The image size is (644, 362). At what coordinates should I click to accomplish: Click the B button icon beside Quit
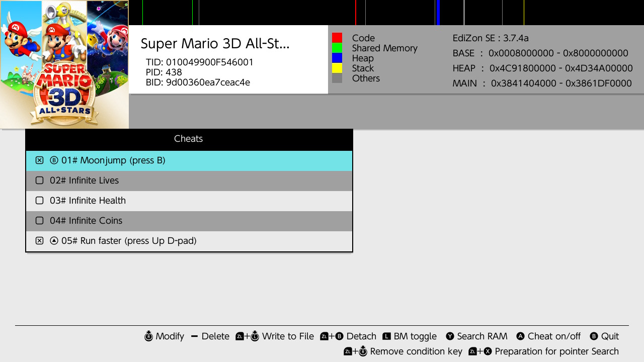[x=594, y=336]
